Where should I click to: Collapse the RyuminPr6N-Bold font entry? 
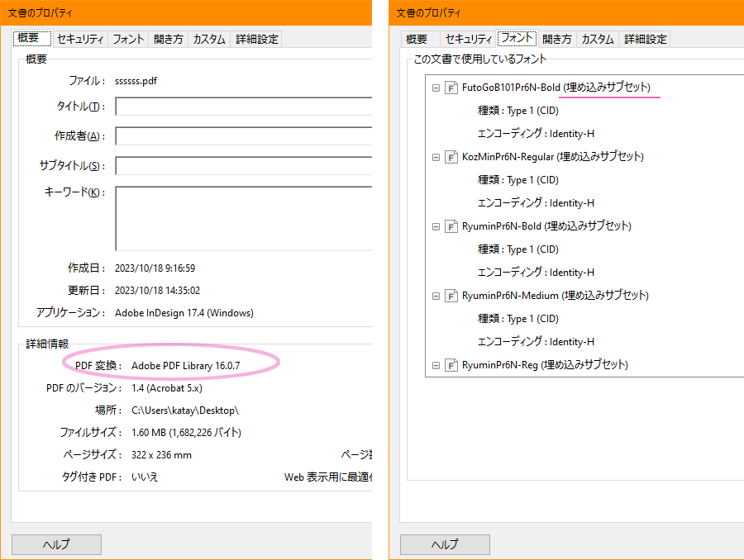click(436, 225)
